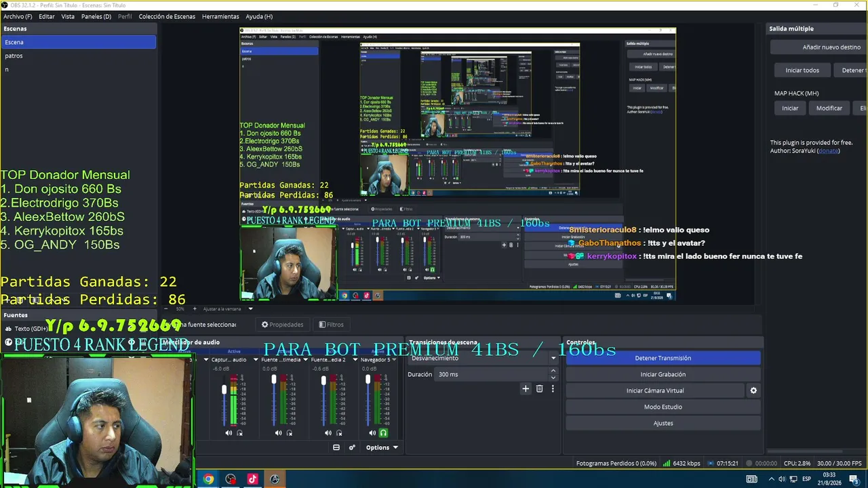
Task: Enable monitoring on Fuente...edia 2 channel
Action: pos(339,433)
